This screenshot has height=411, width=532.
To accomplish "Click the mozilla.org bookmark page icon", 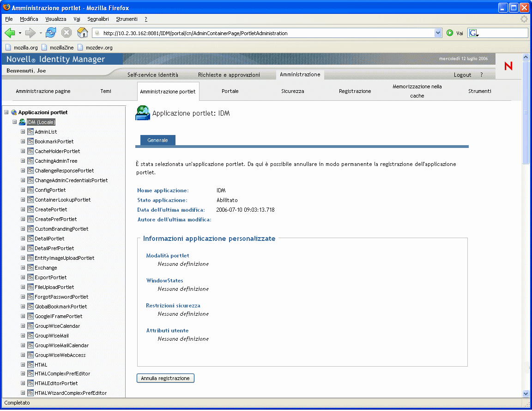I will [8, 47].
